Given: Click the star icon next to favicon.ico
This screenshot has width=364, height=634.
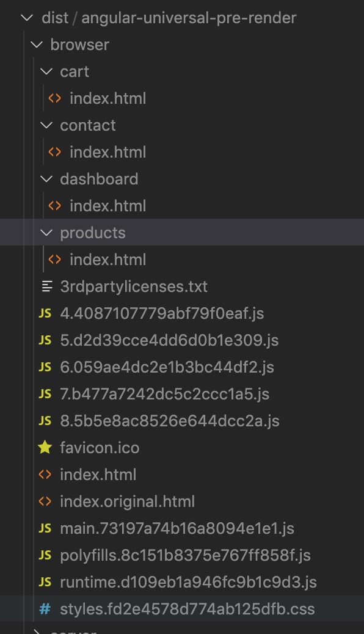Looking at the screenshot, I should point(44,448).
